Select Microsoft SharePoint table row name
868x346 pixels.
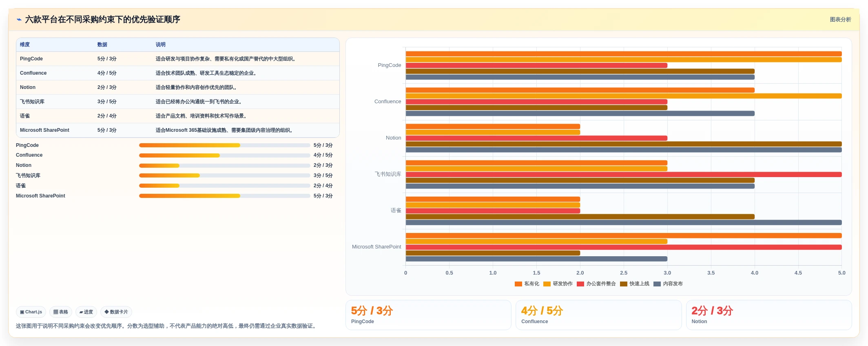pyautogui.click(x=44, y=130)
